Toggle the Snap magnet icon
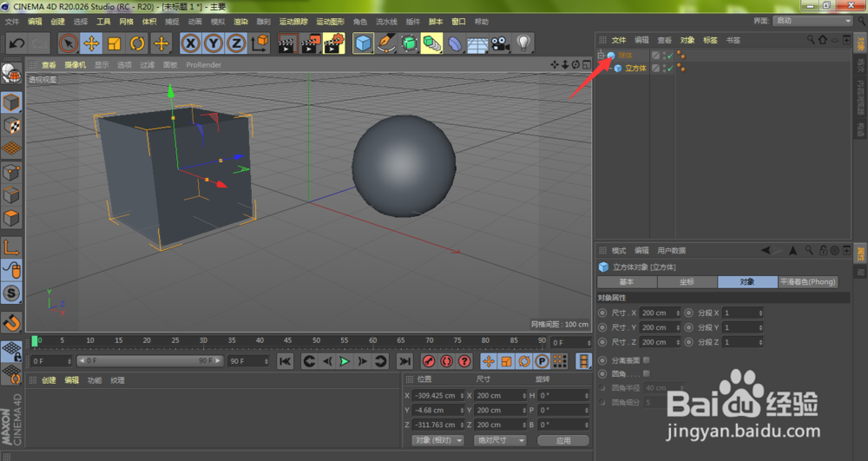This screenshot has width=868, height=461. (11, 321)
